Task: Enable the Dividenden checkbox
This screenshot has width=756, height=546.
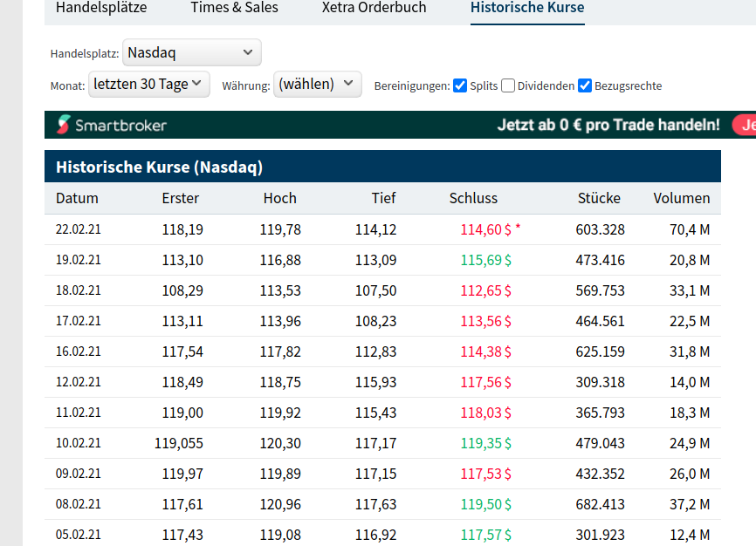Action: [x=508, y=85]
